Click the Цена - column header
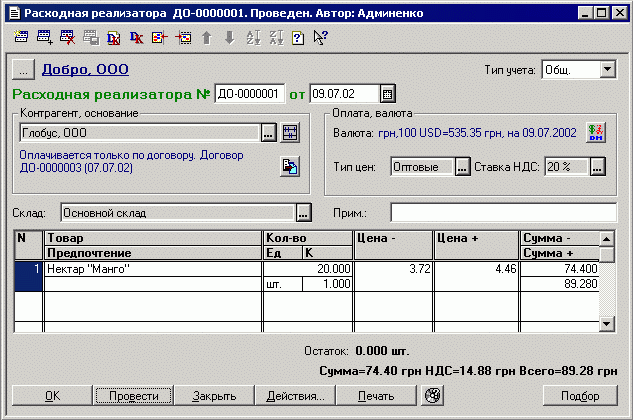This screenshot has width=633, height=420. pos(393,245)
